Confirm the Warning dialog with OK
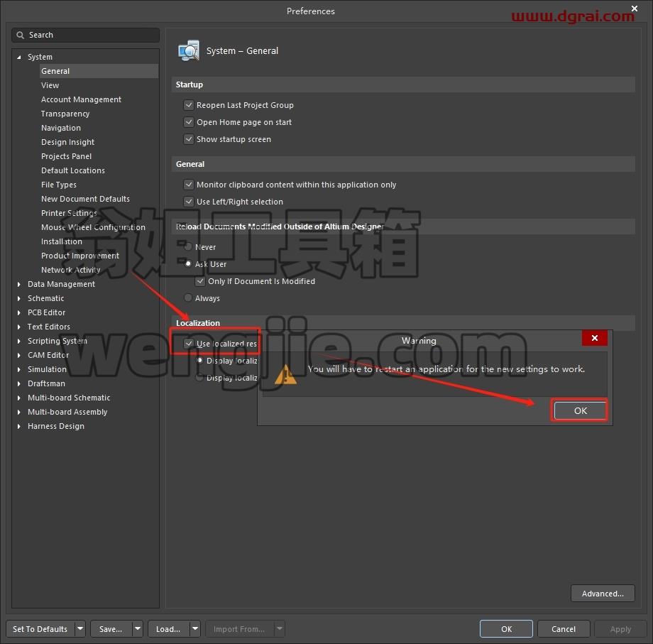Screen dimensions: 653x644 tap(580, 410)
